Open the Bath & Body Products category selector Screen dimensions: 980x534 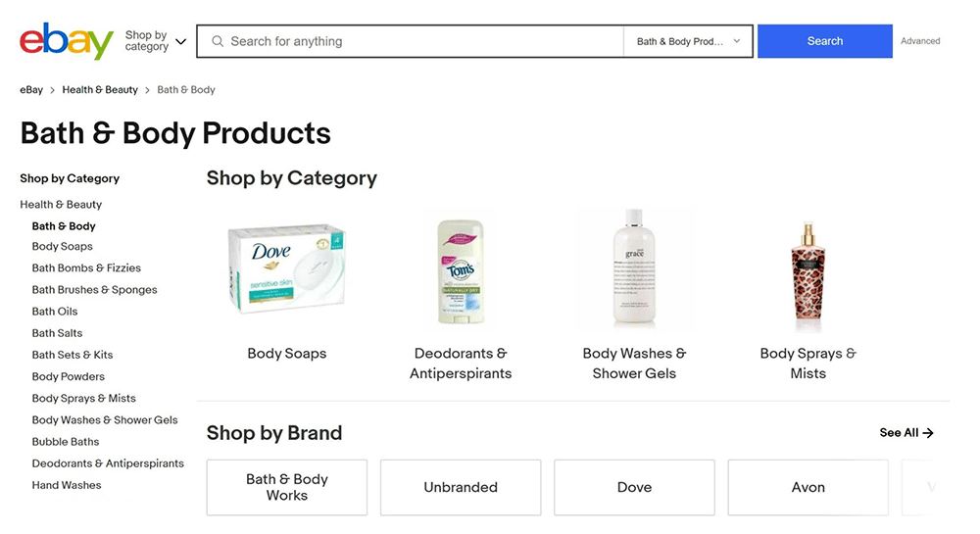tap(688, 41)
